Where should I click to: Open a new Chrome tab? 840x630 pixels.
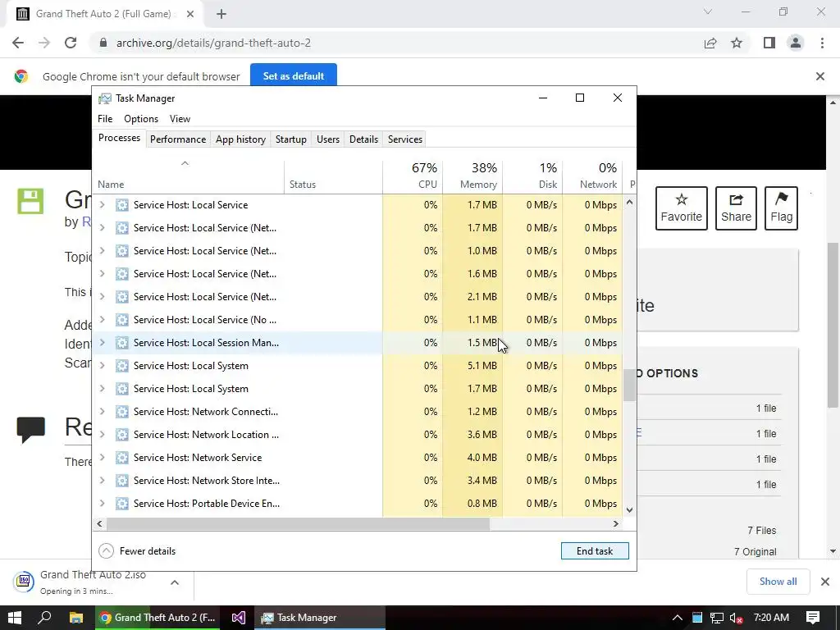221,14
